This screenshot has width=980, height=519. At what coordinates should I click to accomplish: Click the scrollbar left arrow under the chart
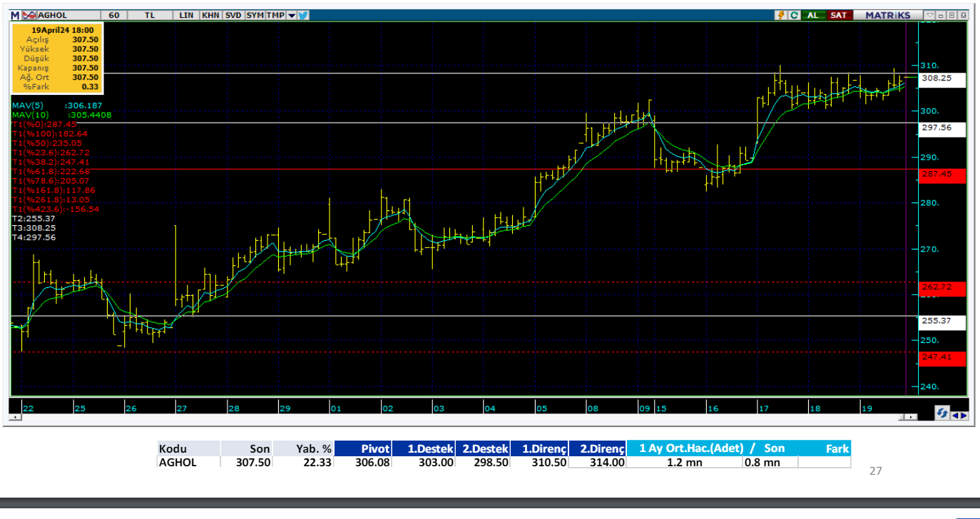click(14, 418)
